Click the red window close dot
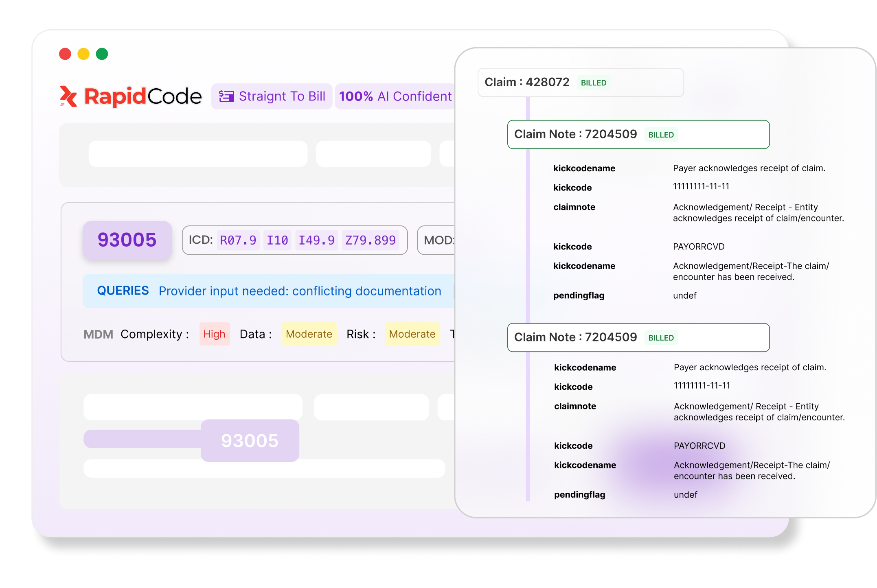The width and height of the screenshot is (877, 588). pyautogui.click(x=65, y=54)
